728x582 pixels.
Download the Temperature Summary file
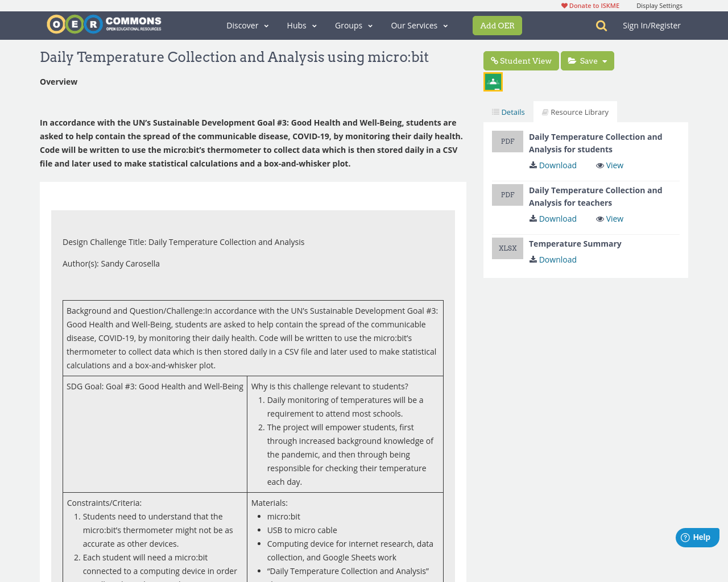553,260
